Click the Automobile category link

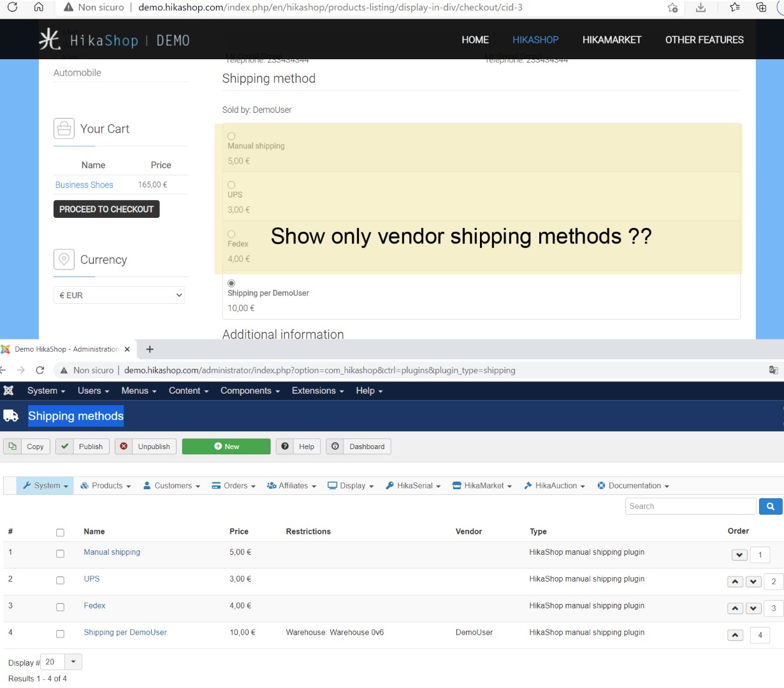(x=77, y=73)
